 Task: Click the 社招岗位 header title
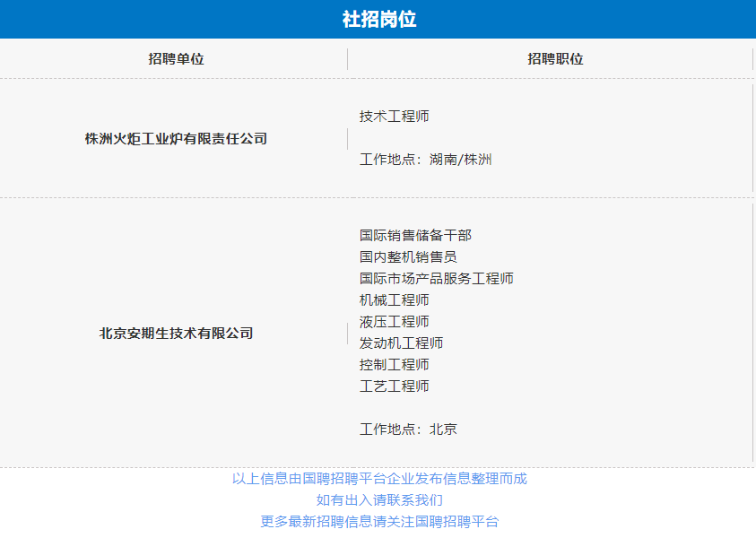(x=379, y=20)
